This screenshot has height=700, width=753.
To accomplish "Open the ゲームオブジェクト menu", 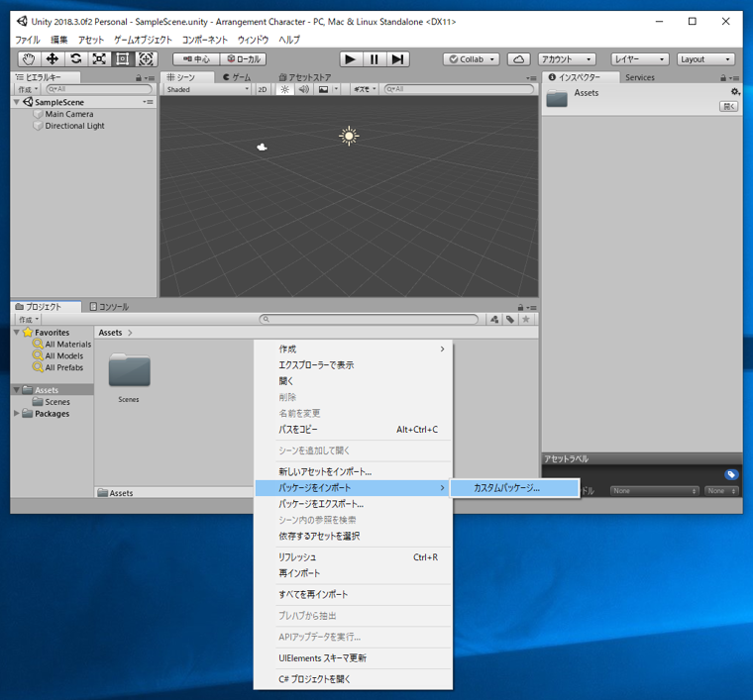I will pyautogui.click(x=143, y=40).
